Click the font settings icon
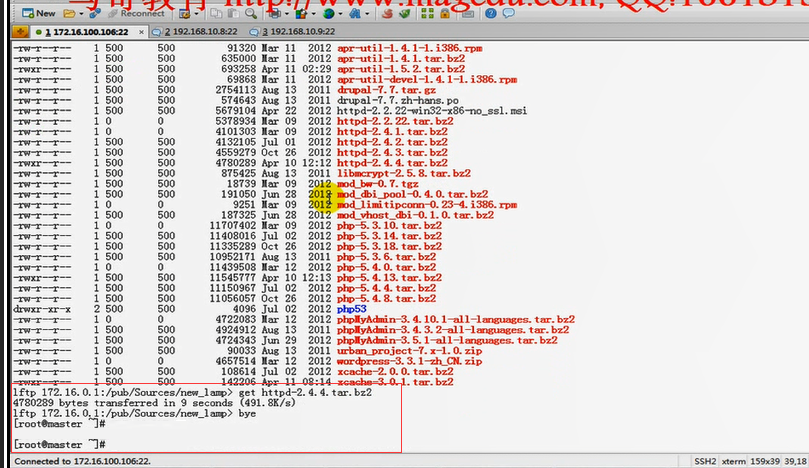This screenshot has width=809, height=468. (x=355, y=14)
